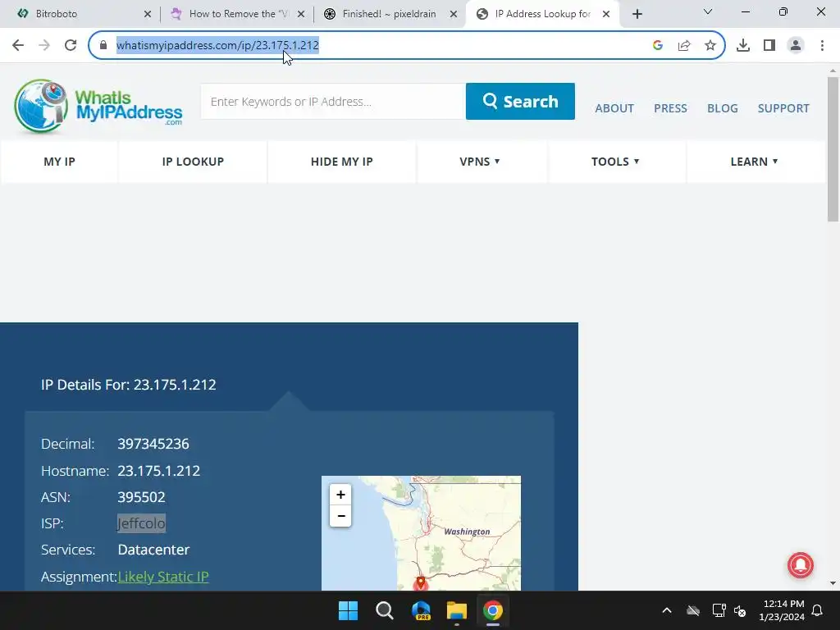
Task: Focus the Keywords or IP search field
Action: tap(333, 101)
